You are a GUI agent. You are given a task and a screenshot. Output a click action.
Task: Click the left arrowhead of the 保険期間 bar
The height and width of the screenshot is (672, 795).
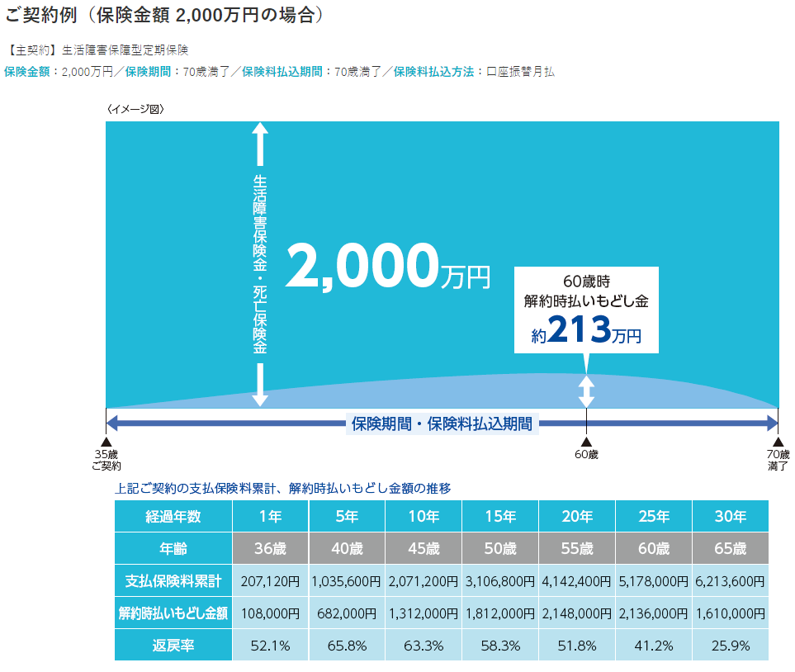114,424
